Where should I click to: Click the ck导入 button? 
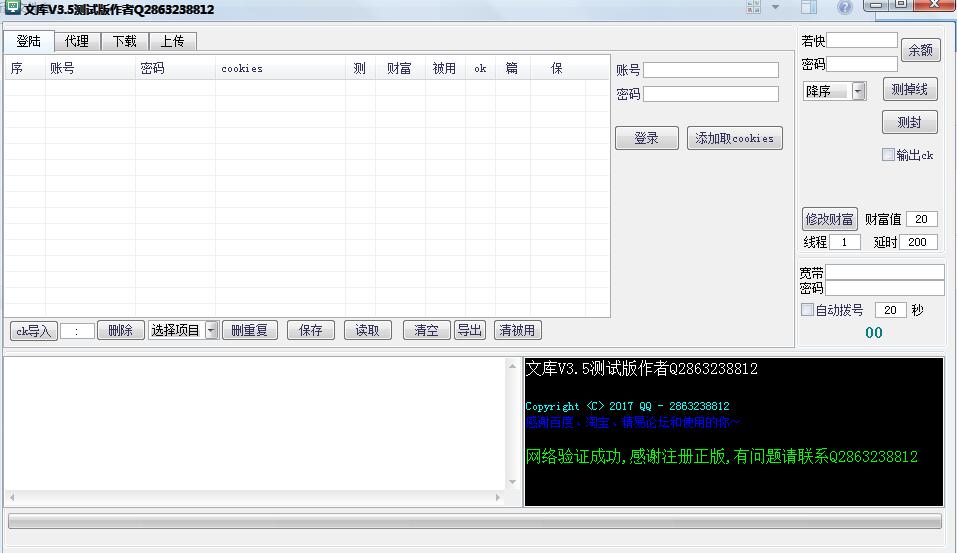tap(34, 331)
